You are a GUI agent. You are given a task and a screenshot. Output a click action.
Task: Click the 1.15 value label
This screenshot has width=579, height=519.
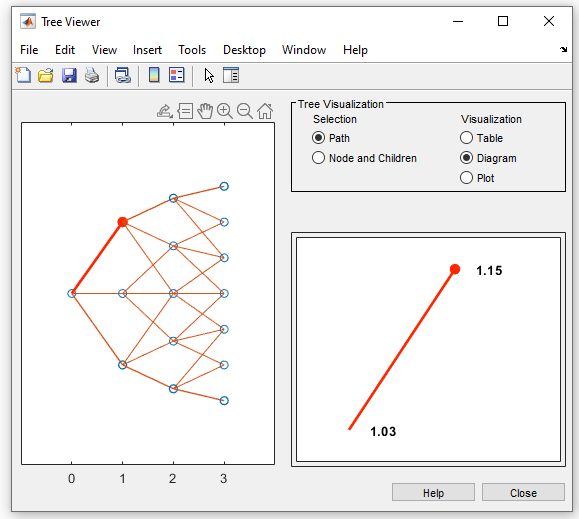(x=489, y=271)
